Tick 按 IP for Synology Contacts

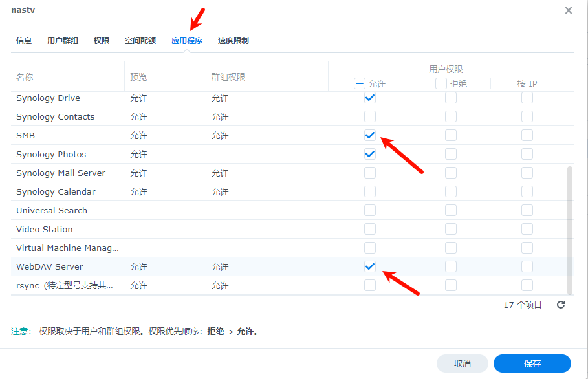tap(527, 116)
